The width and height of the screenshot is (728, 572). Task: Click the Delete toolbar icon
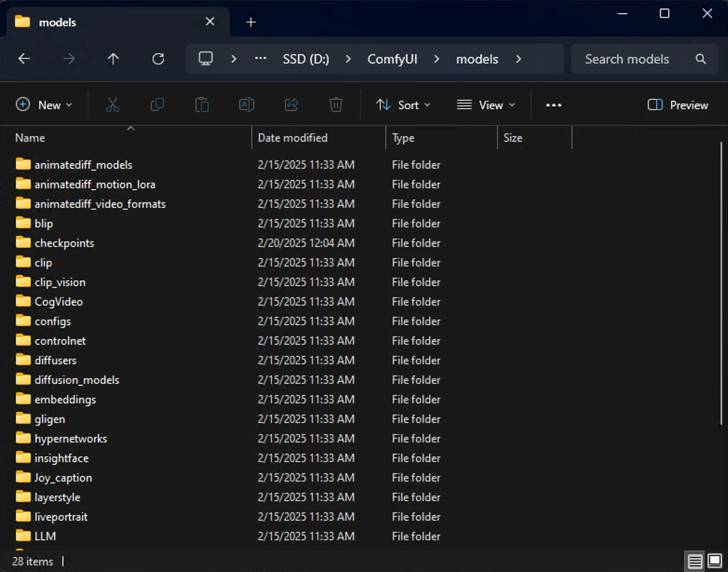point(336,105)
